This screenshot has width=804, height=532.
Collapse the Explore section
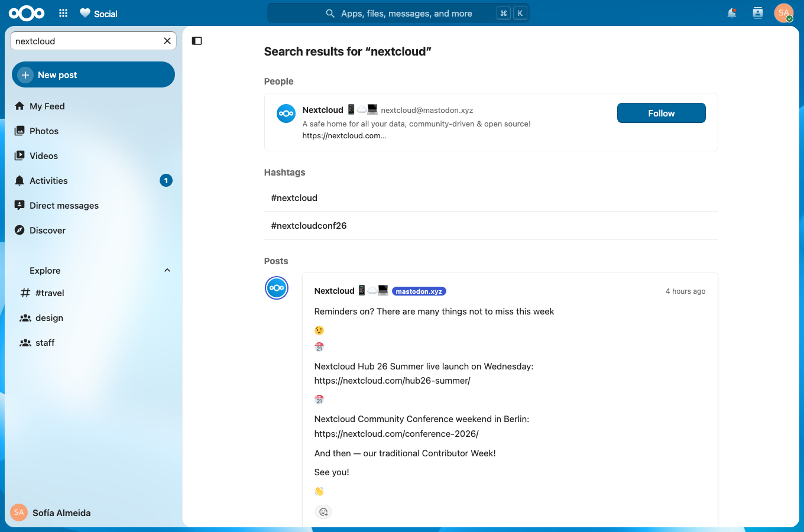pyautogui.click(x=167, y=270)
